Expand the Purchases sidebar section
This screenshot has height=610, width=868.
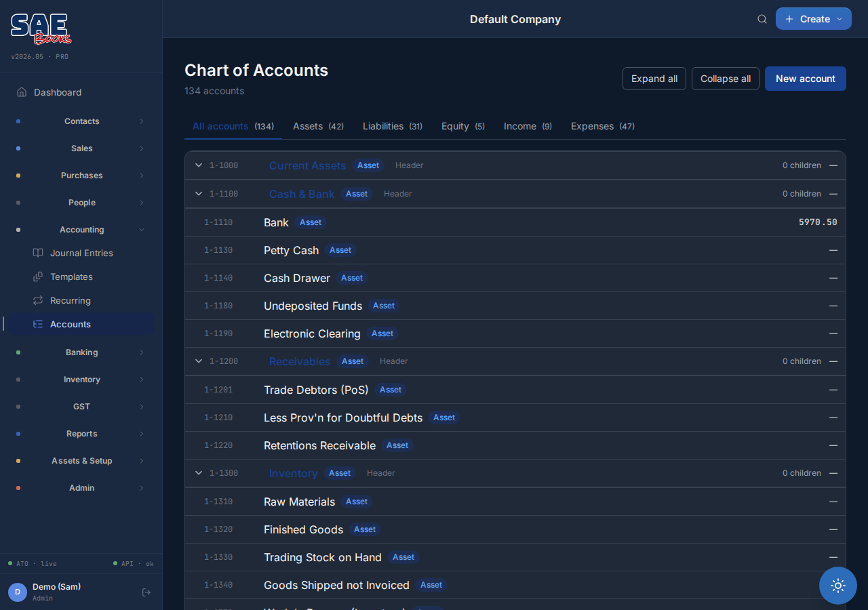tap(81, 176)
